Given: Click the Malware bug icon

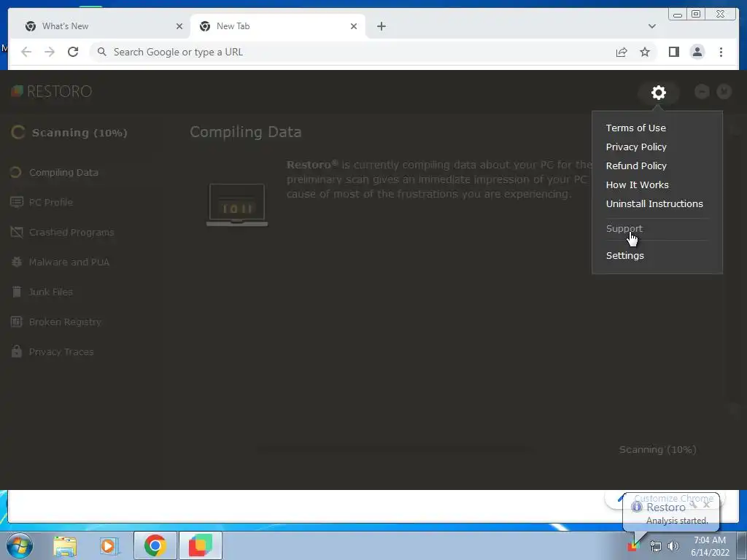Looking at the screenshot, I should tap(17, 262).
